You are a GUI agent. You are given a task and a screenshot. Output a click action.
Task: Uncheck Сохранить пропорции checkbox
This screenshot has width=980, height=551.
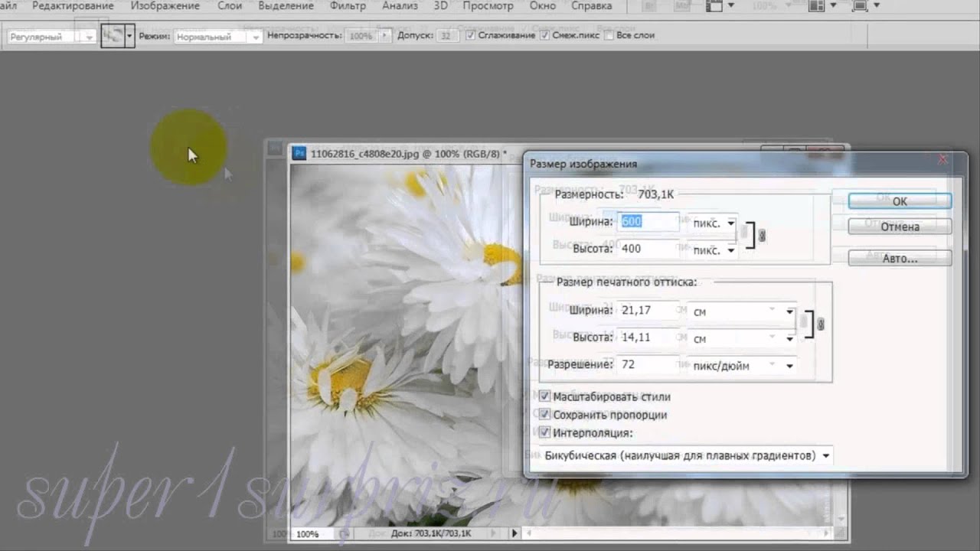(x=544, y=415)
